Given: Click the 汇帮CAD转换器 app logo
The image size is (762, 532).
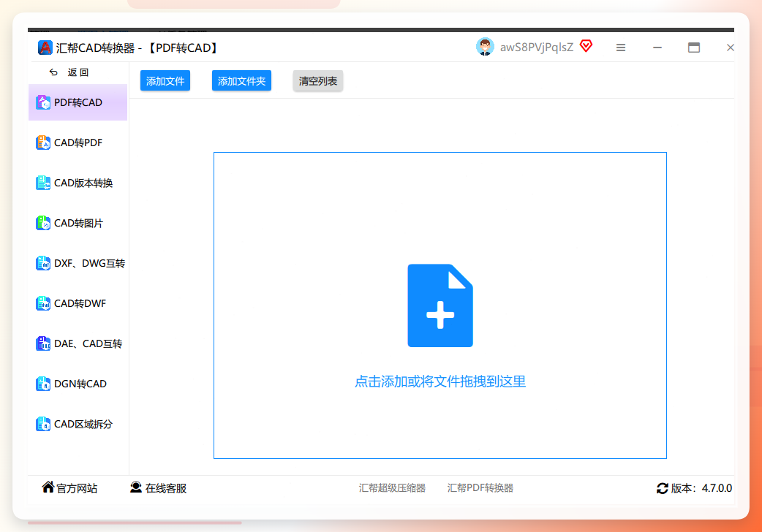Looking at the screenshot, I should [x=45, y=47].
